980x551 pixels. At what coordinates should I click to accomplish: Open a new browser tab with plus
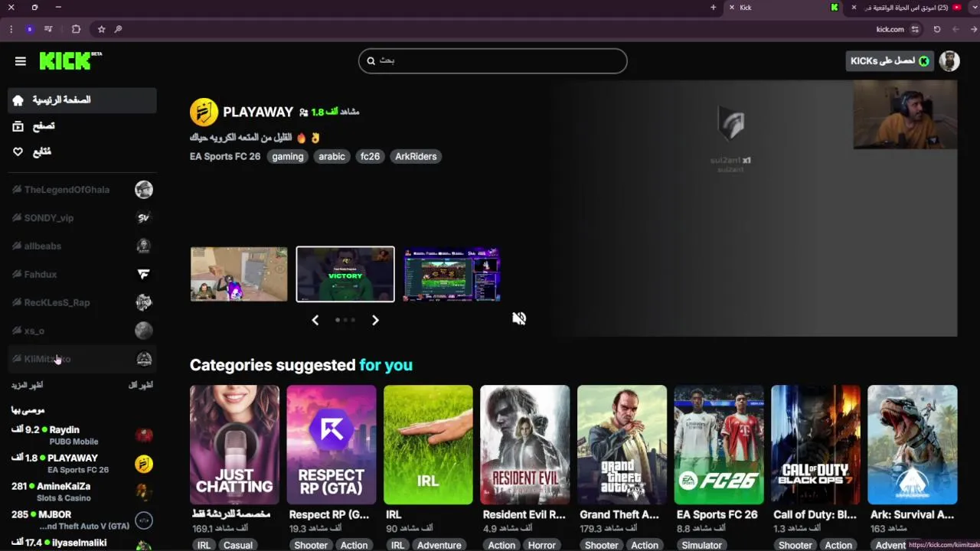pos(714,8)
